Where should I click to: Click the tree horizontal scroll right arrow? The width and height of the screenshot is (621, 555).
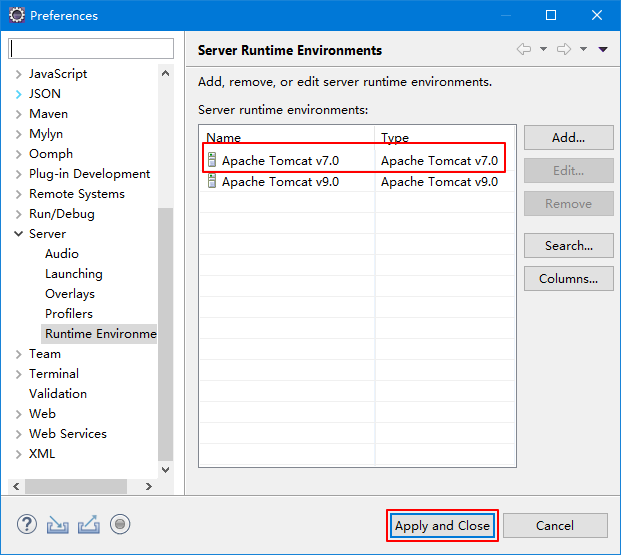(149, 486)
